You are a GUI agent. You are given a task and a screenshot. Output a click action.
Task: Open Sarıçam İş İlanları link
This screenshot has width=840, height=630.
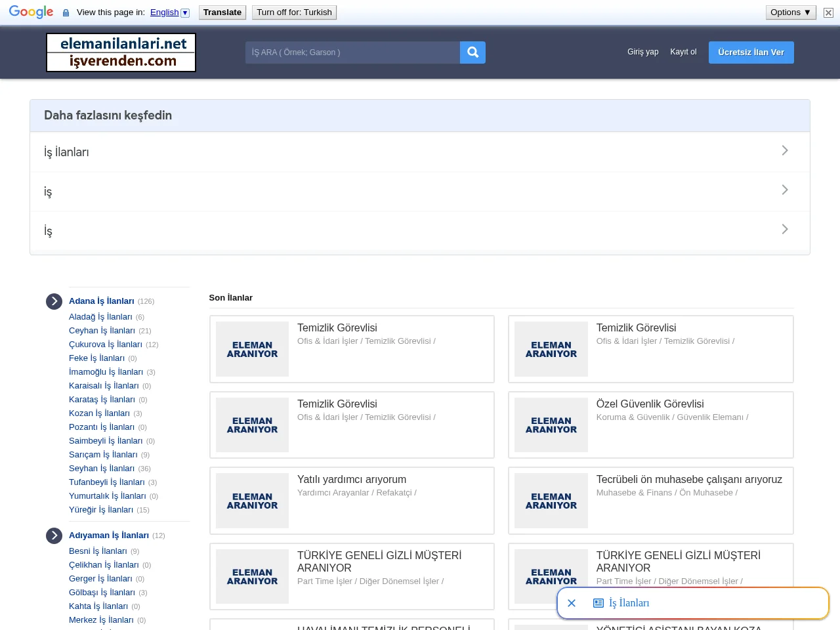103,455
